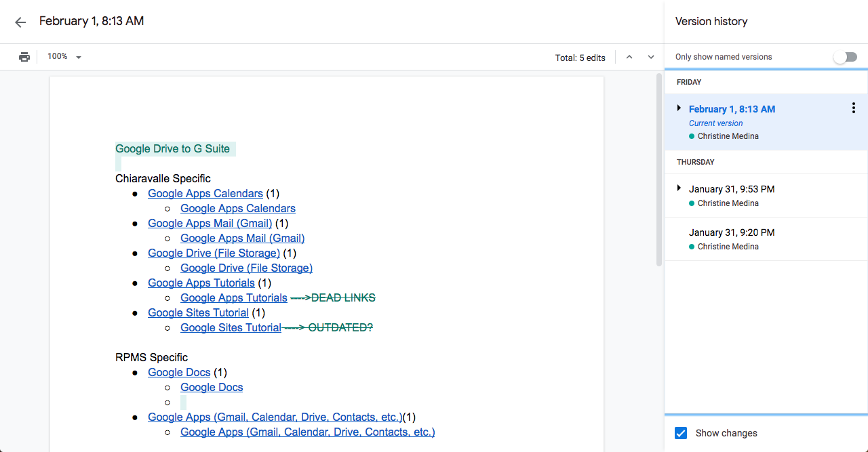Expand the January 31, 9:53 PM version group

click(x=679, y=188)
